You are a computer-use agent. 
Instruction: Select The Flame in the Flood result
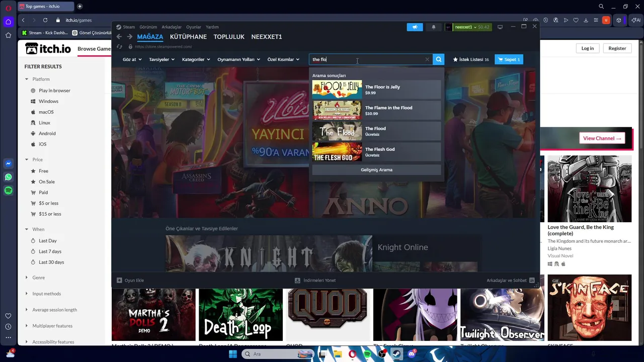(376, 111)
